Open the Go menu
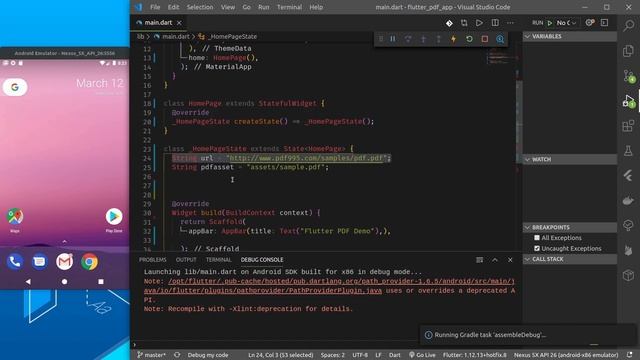 [247, 7]
